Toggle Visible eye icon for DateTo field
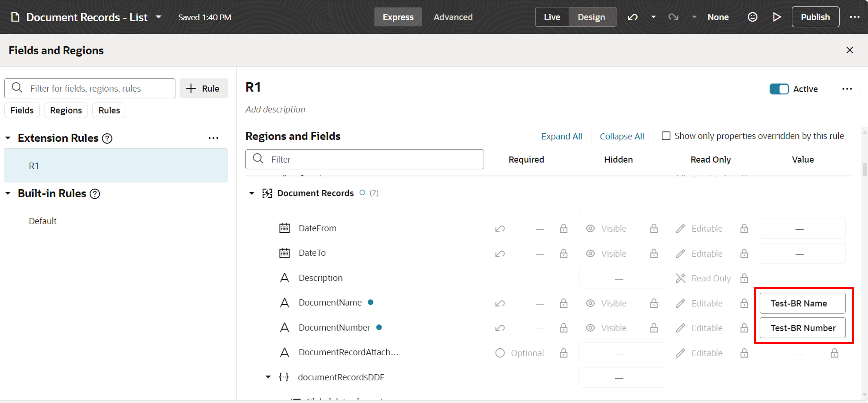This screenshot has height=403, width=868. click(x=590, y=254)
